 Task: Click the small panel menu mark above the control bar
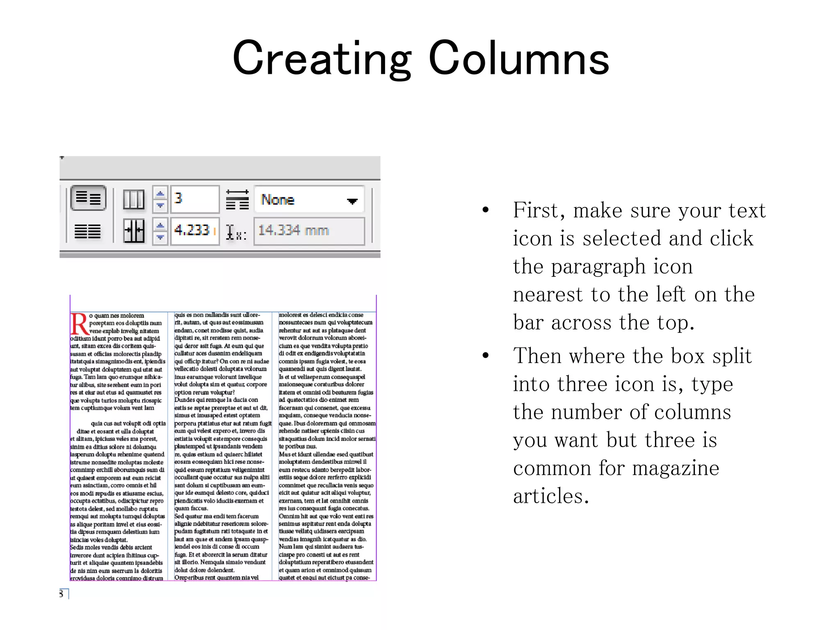pyautogui.click(x=62, y=157)
